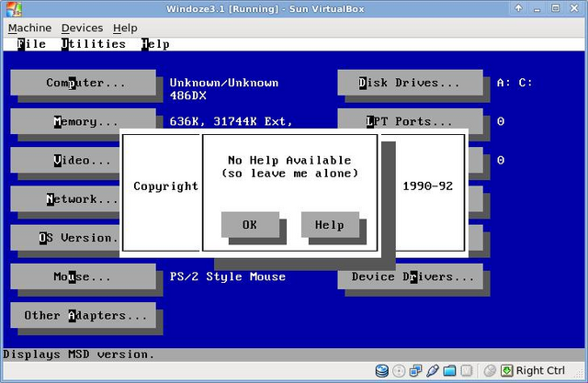
Task: Click OK in No Help Available dialog
Action: [x=250, y=224]
